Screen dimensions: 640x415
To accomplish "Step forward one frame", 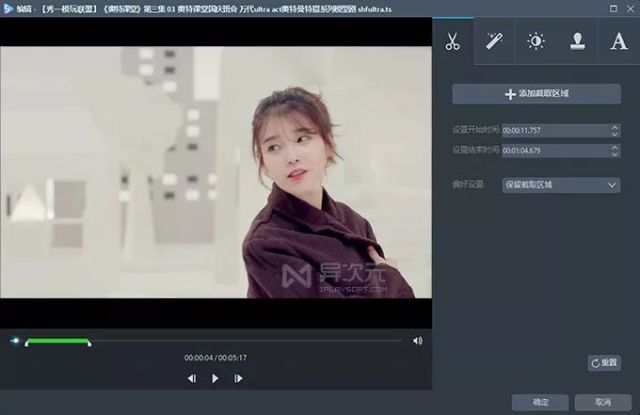I will [x=238, y=379].
